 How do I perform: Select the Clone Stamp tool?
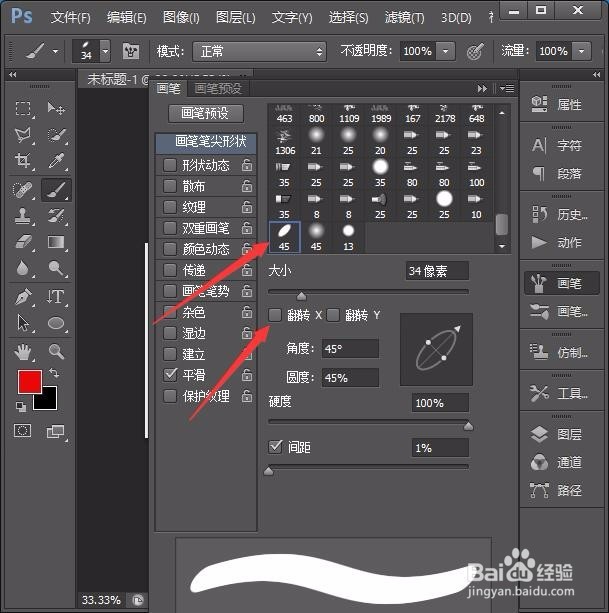point(23,215)
